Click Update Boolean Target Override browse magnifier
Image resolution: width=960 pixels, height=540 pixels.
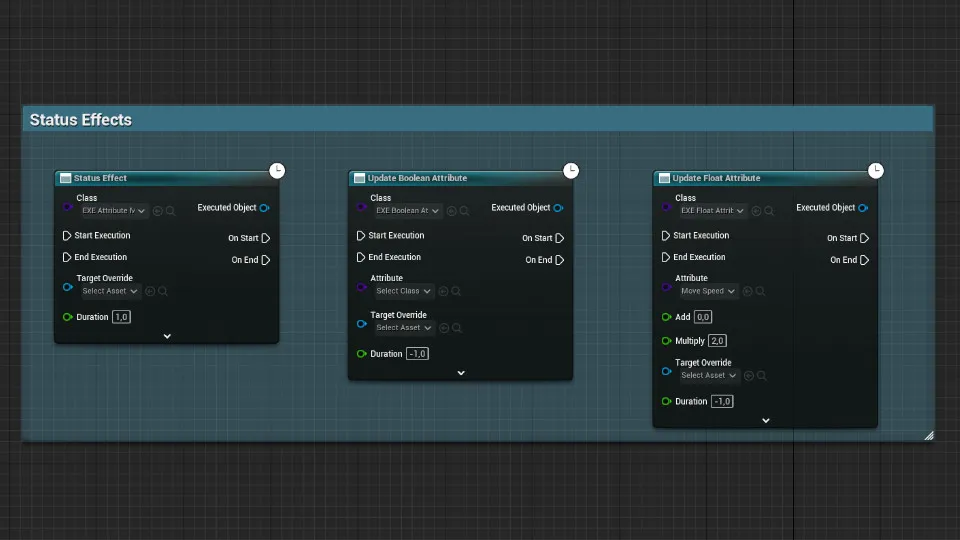[457, 328]
